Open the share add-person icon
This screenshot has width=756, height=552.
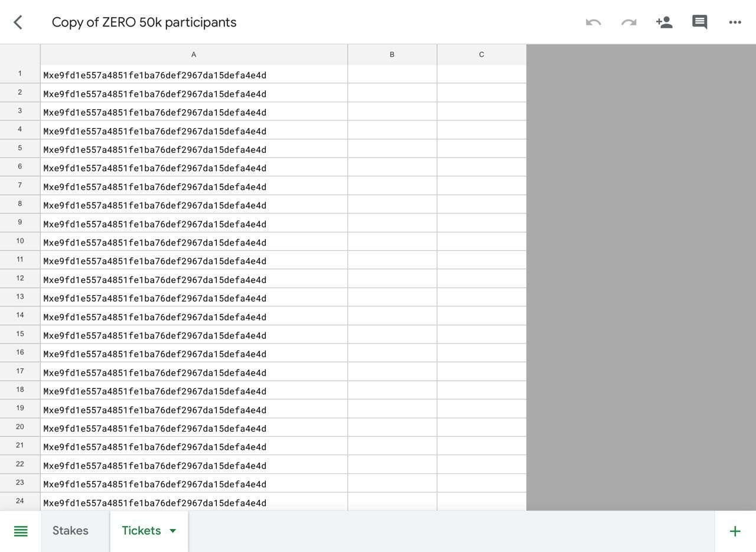tap(664, 22)
